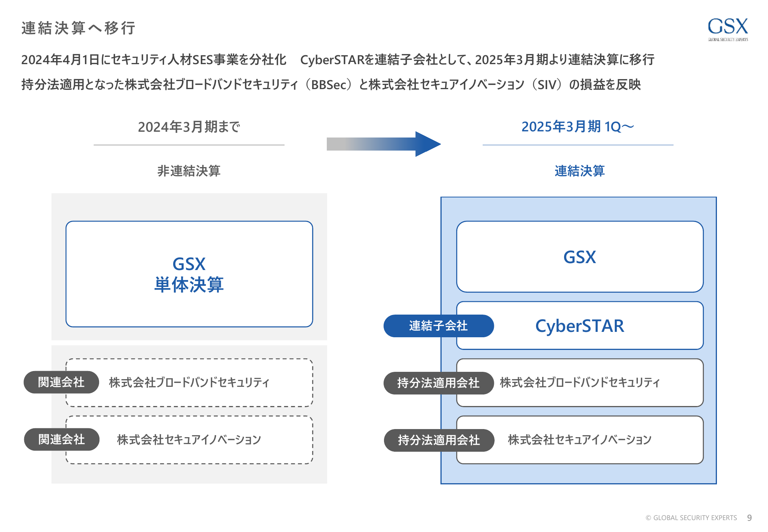This screenshot has width=768, height=532.
Task: Click 株式会社ブロードバンドセキュリティ in dashed left box
Action: click(189, 382)
